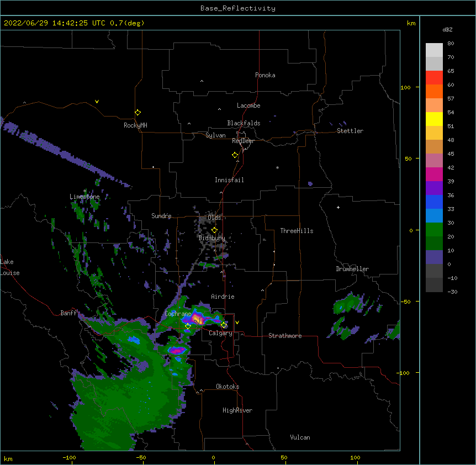
Task: Click the Didsbury town label
Action: pos(211,238)
